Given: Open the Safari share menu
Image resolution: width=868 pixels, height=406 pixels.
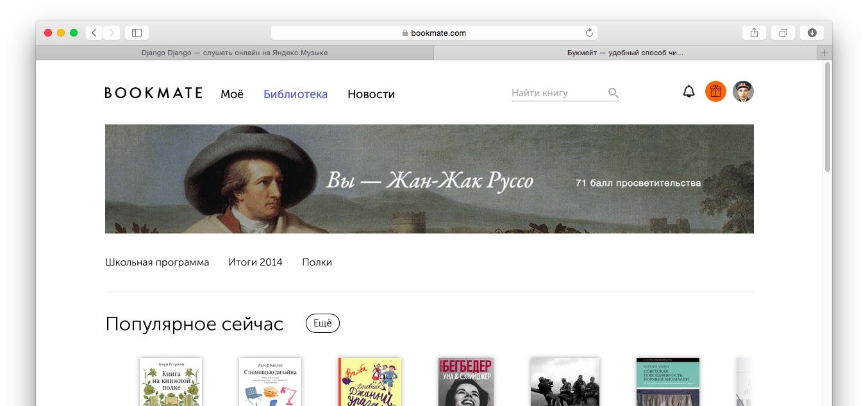Looking at the screenshot, I should [754, 33].
